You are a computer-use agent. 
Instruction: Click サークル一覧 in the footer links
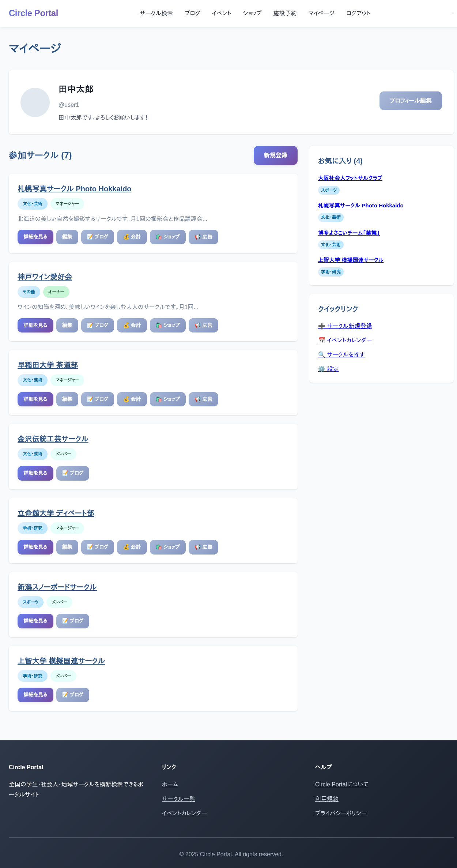pos(178,799)
